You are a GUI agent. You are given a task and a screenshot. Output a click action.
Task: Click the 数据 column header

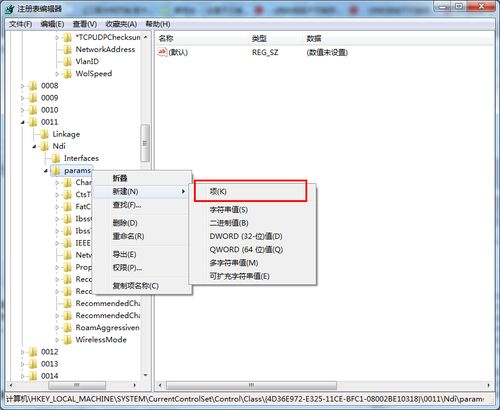pyautogui.click(x=314, y=38)
